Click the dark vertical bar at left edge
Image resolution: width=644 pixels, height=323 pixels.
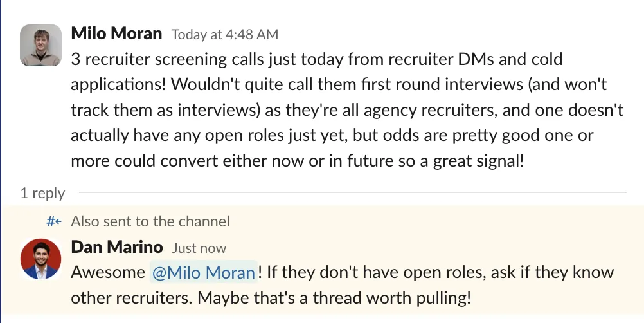(x=1, y=161)
